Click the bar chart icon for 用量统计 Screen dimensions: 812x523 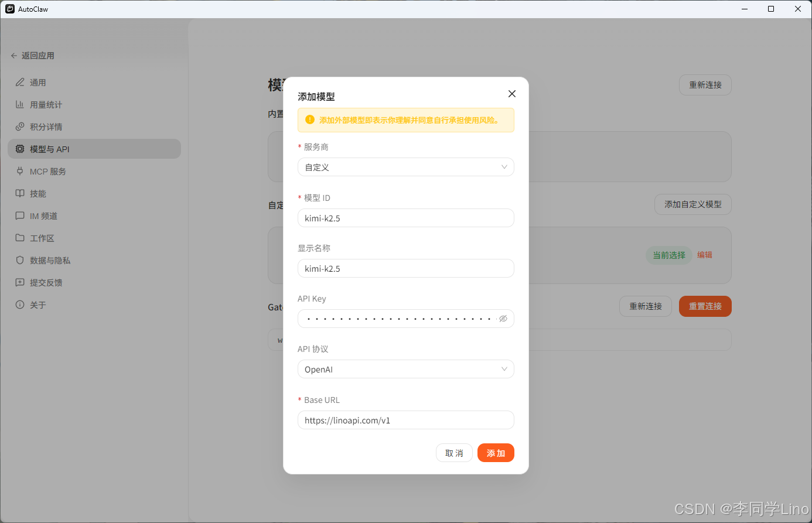20,105
